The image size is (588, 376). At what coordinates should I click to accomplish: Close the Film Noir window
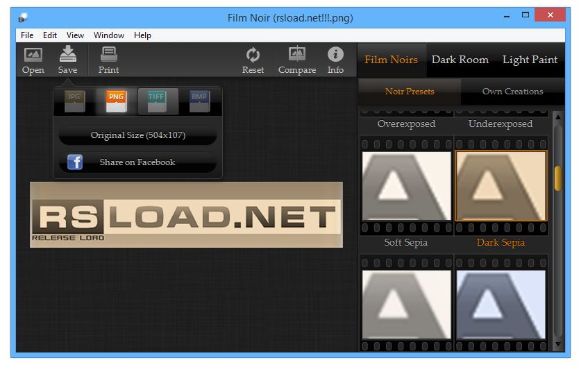(x=550, y=15)
